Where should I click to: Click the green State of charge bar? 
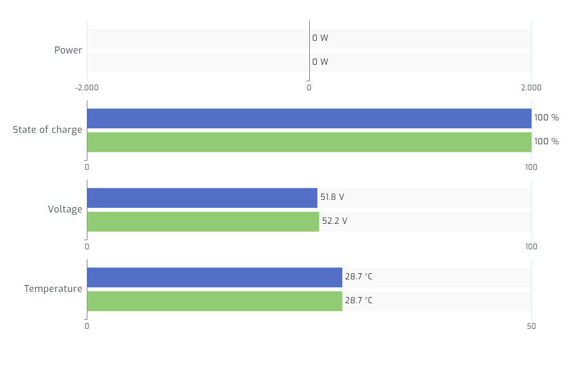click(309, 142)
